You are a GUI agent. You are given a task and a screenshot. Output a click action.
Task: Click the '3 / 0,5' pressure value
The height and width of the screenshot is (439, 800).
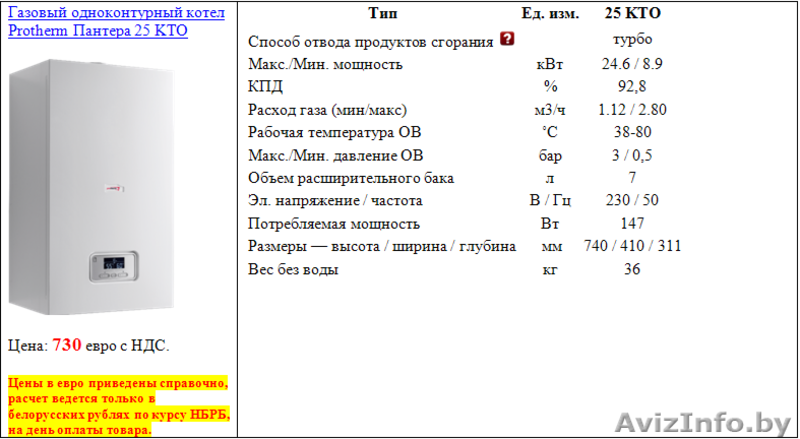tap(633, 155)
